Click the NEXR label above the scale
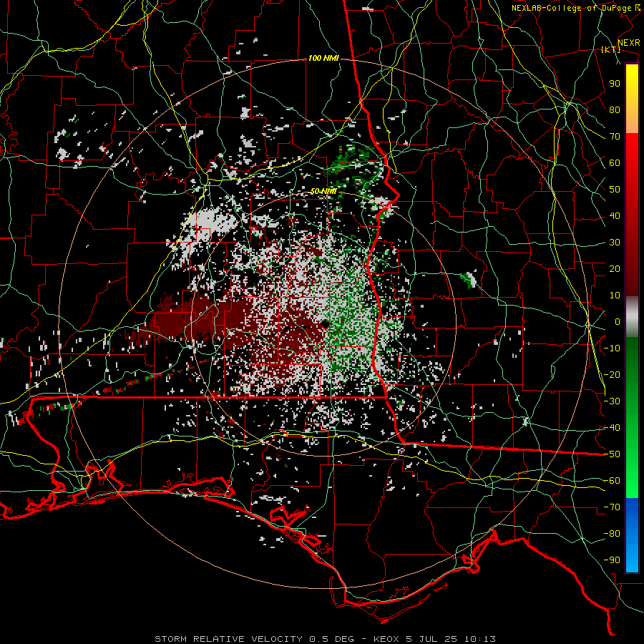 (x=629, y=43)
